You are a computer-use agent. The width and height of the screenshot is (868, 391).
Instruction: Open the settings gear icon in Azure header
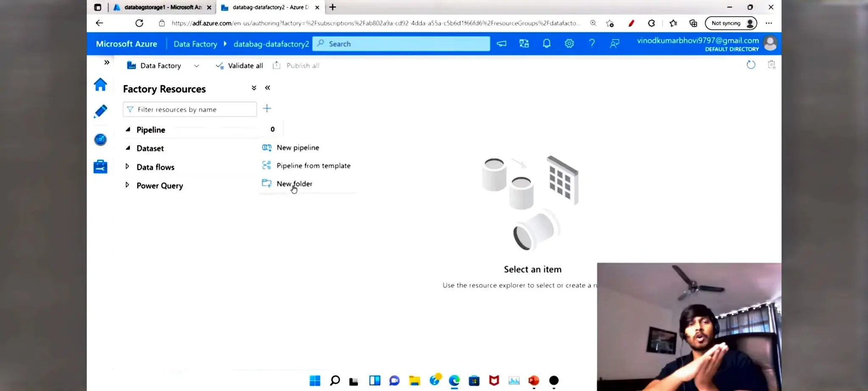pyautogui.click(x=569, y=44)
